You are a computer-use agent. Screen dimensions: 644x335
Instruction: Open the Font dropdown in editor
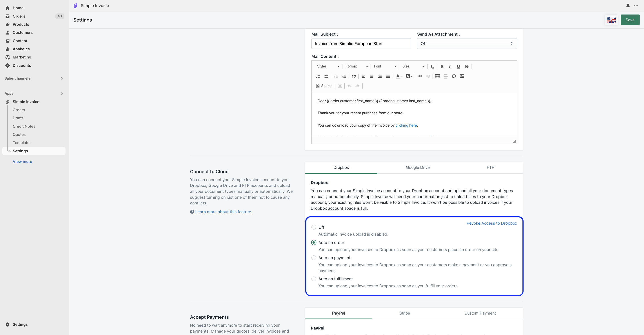(384, 67)
